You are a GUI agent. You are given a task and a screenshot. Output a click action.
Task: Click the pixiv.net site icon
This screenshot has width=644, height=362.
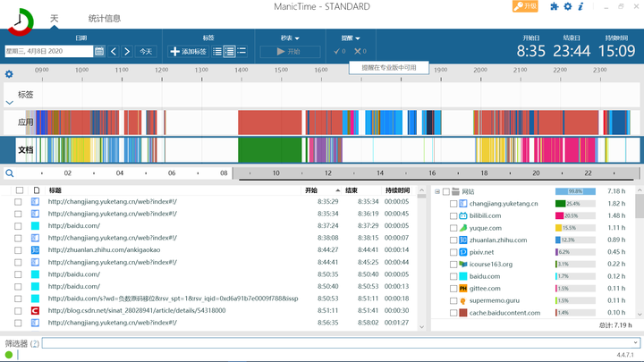(463, 252)
